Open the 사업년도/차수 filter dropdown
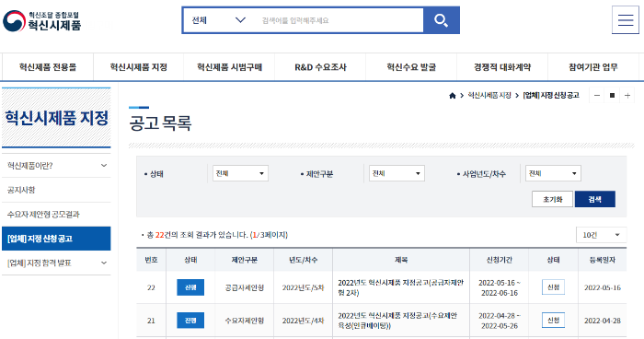The width and height of the screenshot is (644, 339). click(x=553, y=173)
